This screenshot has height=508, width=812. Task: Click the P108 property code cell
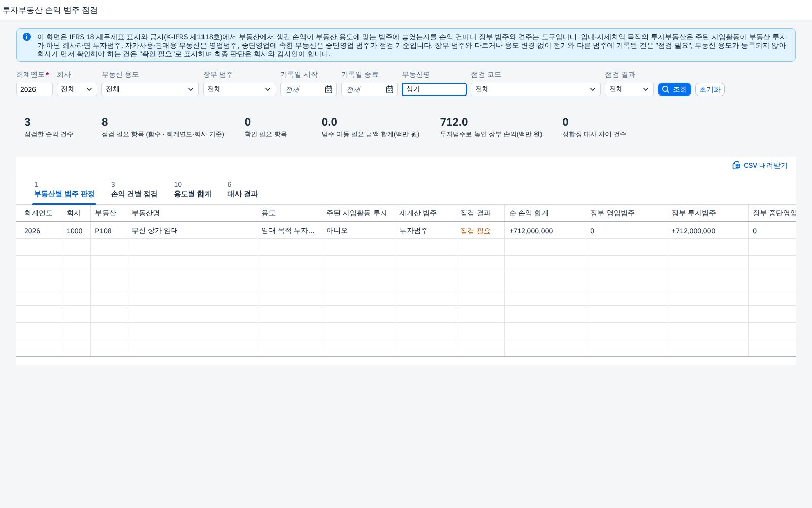click(x=109, y=231)
